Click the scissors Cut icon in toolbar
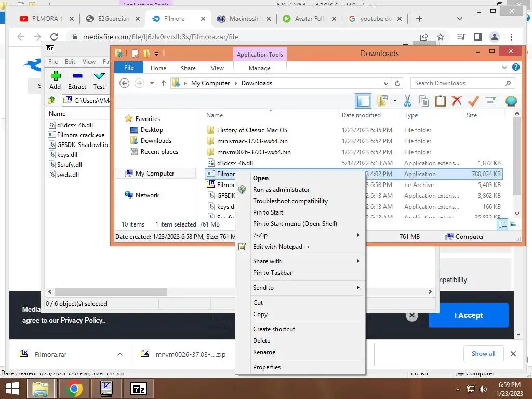The height and width of the screenshot is (399, 532). click(407, 101)
